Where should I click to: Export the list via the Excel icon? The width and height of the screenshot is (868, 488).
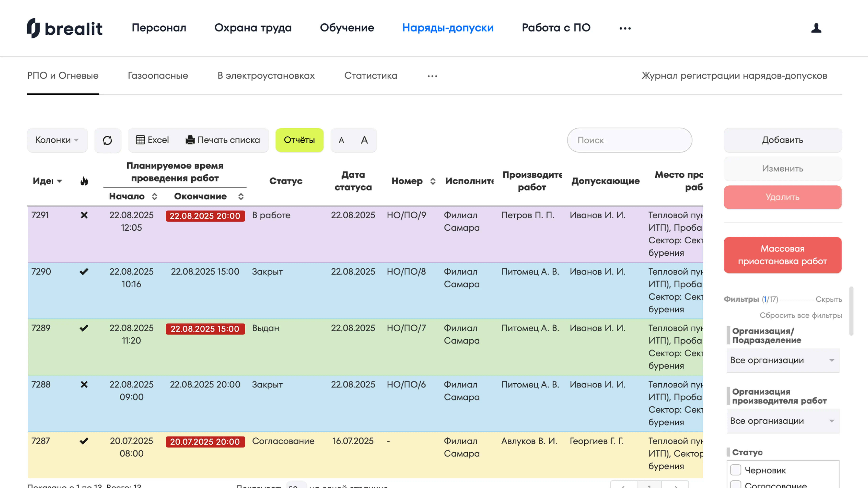141,140
